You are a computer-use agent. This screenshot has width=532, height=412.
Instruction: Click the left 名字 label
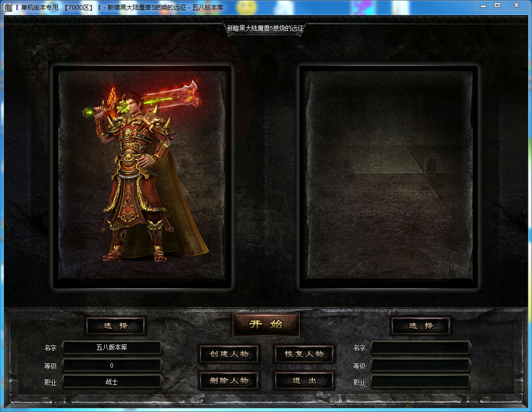point(50,348)
